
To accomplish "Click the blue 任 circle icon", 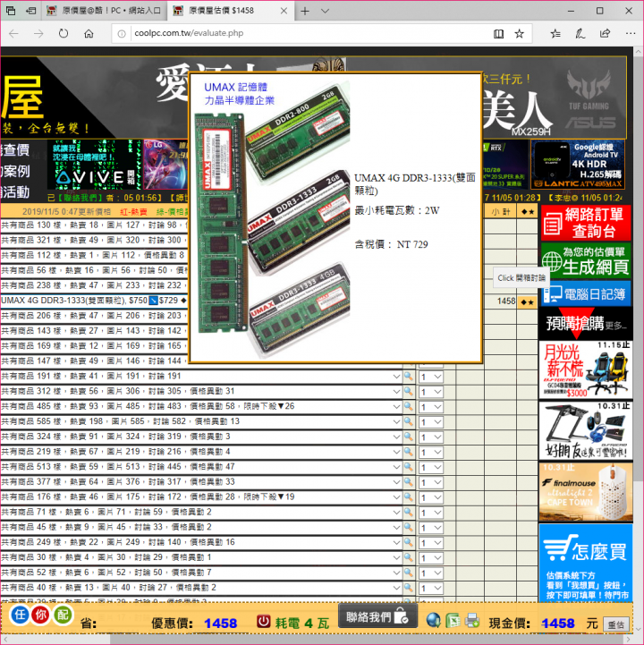I will pyautogui.click(x=20, y=615).
